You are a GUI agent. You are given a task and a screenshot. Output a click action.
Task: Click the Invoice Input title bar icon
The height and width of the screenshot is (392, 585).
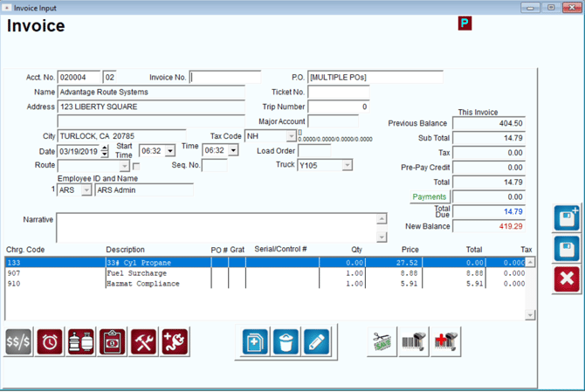7,8
